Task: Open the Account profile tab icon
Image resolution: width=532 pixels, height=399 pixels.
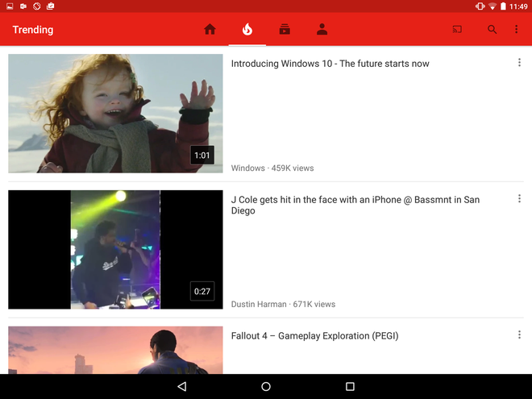Action: 322,30
